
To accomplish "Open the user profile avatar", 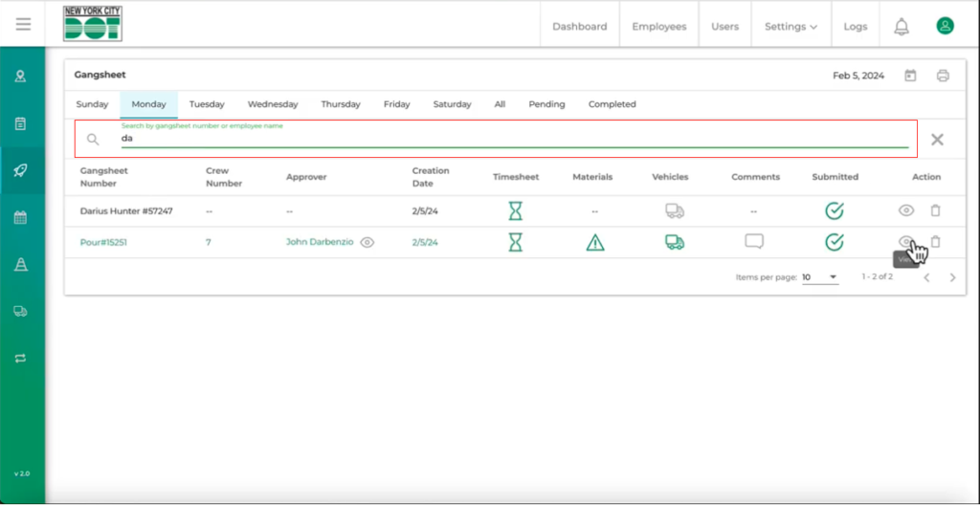I will coord(945,27).
